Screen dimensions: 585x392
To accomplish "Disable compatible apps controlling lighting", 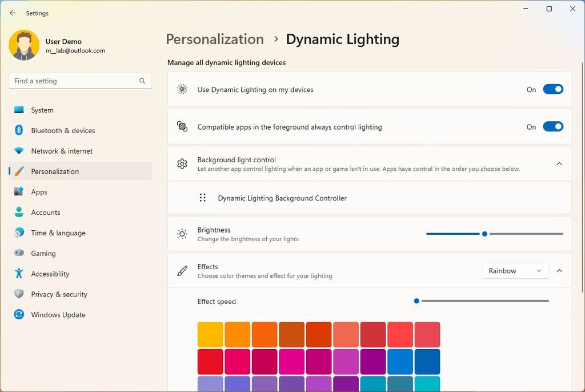I will coord(552,126).
